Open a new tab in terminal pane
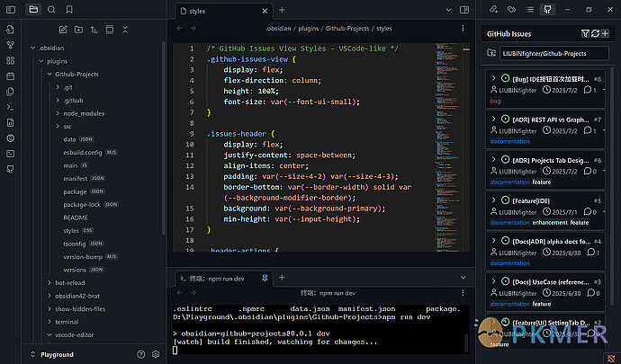Image resolution: width=621 pixels, height=364 pixels. [x=282, y=278]
